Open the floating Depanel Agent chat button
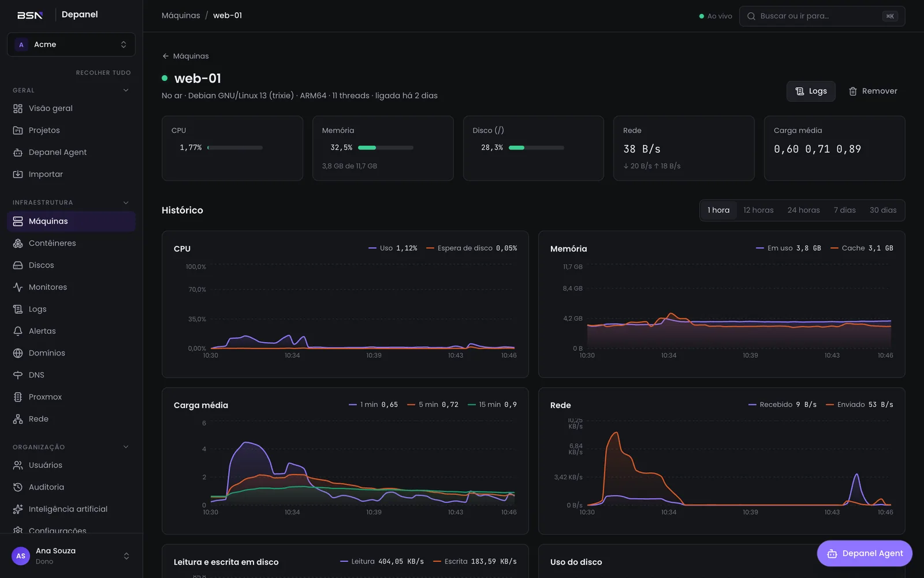This screenshot has width=924, height=578. pos(865,554)
